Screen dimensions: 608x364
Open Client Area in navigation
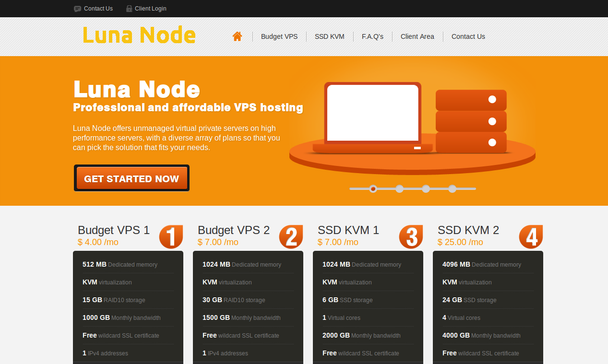pos(417,36)
